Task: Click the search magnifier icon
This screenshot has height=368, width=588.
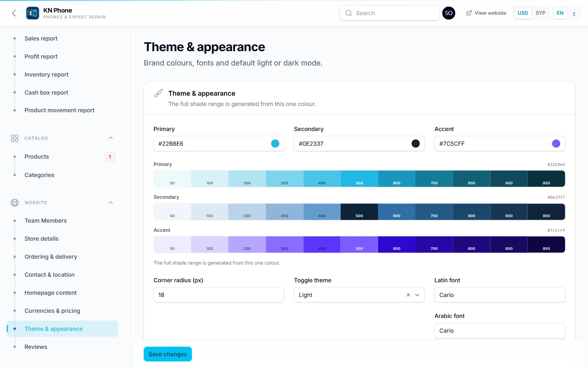Action: pyautogui.click(x=348, y=13)
